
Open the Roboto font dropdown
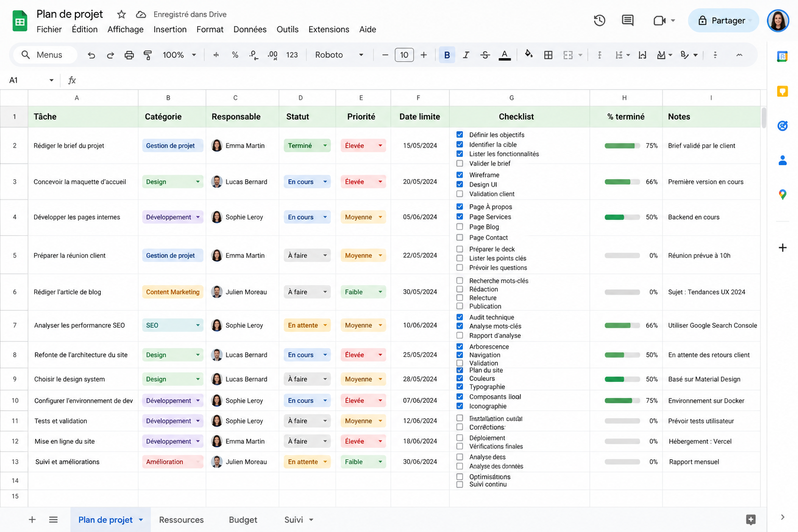pyautogui.click(x=339, y=55)
